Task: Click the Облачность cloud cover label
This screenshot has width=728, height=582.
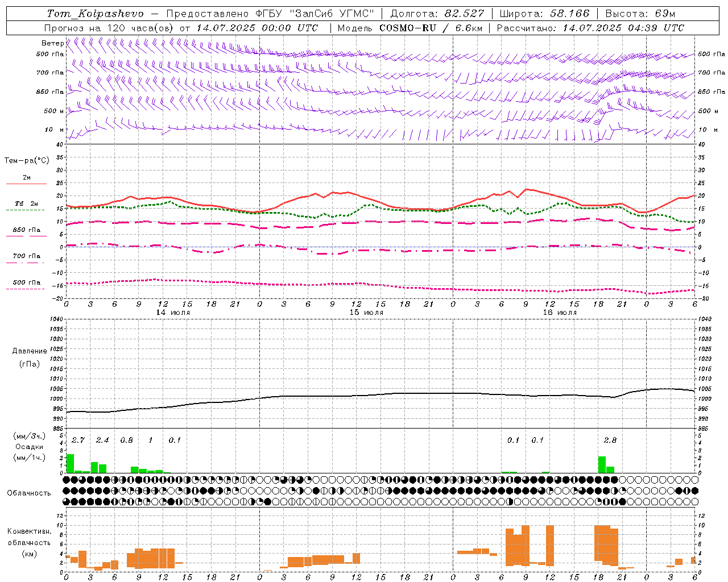Action: coord(29,493)
